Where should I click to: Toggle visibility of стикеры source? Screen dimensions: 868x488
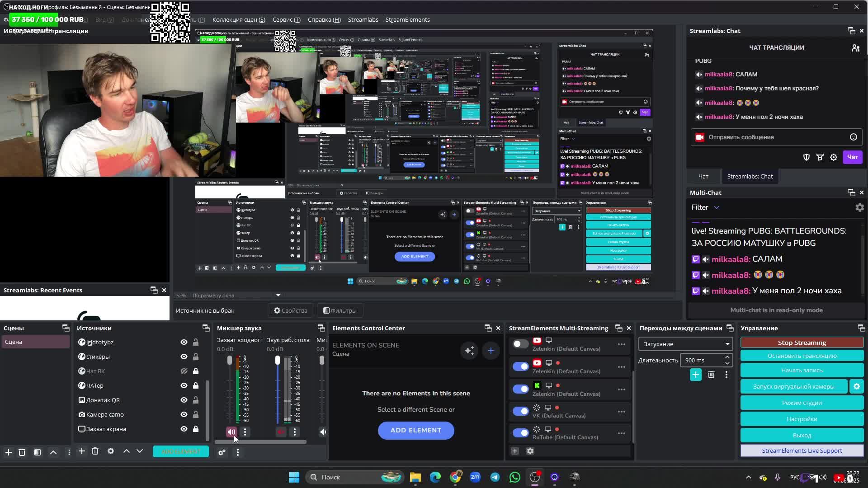pyautogui.click(x=184, y=357)
